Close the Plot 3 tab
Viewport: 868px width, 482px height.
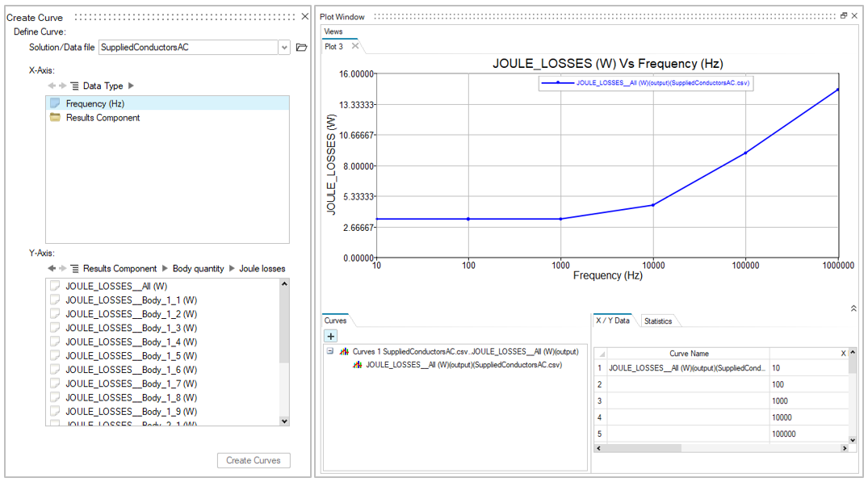tap(354, 47)
